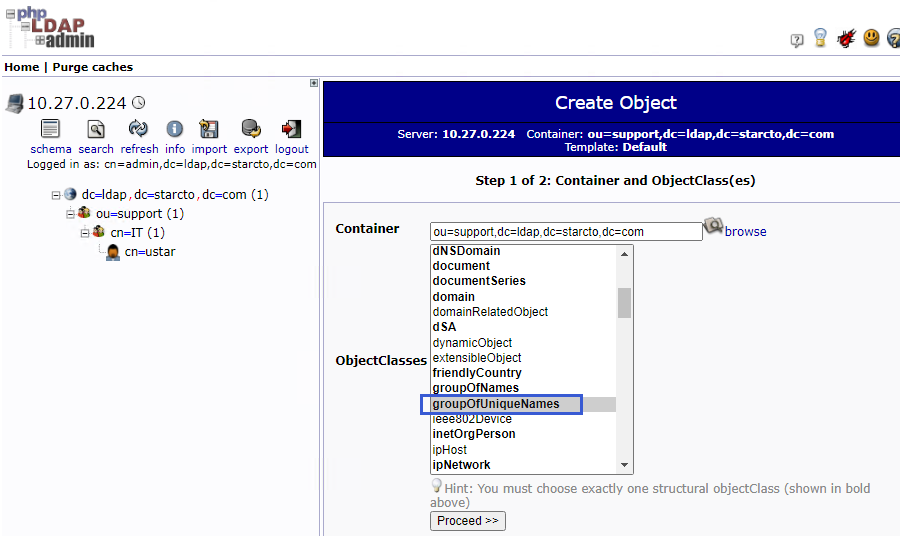Click the clock icon beside 10.27.0.224
This screenshot has height=536, width=900.
point(138,103)
